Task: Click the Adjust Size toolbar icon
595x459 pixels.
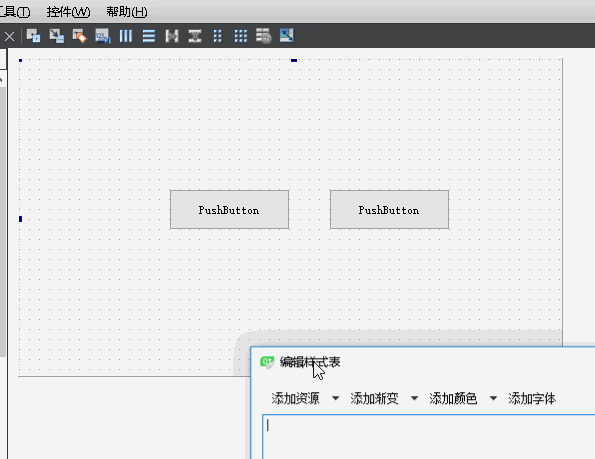Action: click(286, 36)
